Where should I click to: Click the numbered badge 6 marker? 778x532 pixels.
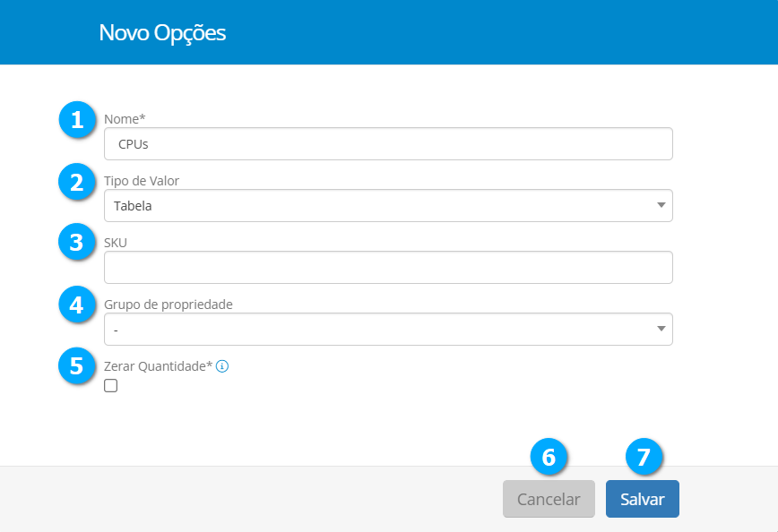(549, 457)
